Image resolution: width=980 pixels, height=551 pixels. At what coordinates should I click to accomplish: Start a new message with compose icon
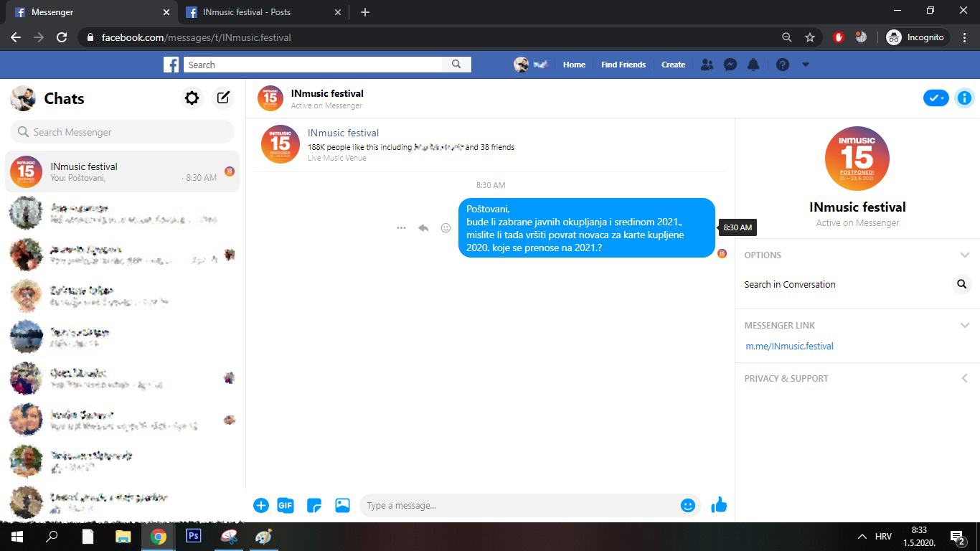224,98
